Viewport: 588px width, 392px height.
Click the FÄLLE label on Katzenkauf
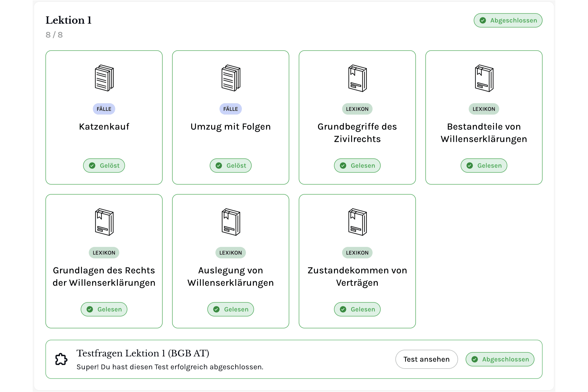coord(104,109)
